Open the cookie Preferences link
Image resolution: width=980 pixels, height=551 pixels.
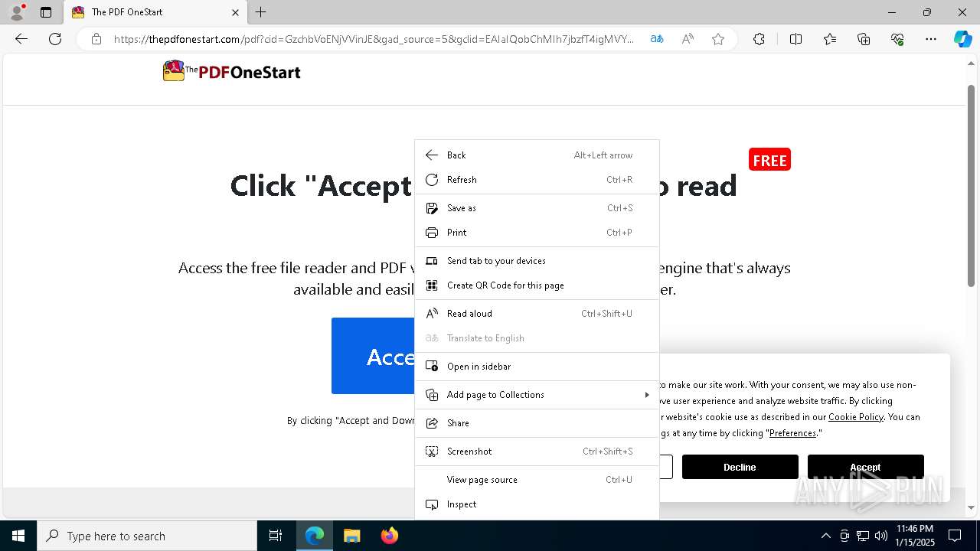(x=792, y=433)
